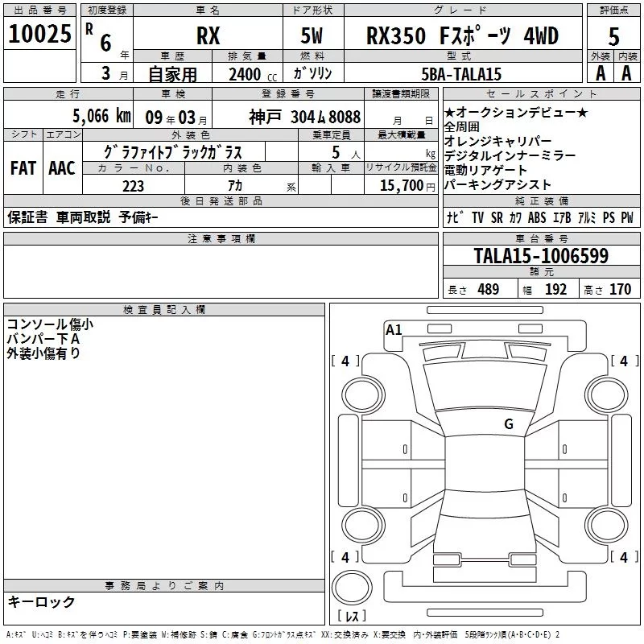Select the door shape value 5W
Image resolution: width=644 pixels, height=644 pixels.
tap(312, 35)
